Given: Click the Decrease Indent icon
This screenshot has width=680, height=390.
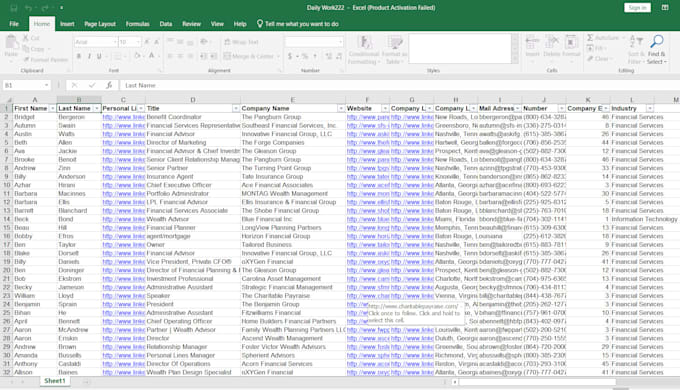Looking at the screenshot, I should (203, 56).
